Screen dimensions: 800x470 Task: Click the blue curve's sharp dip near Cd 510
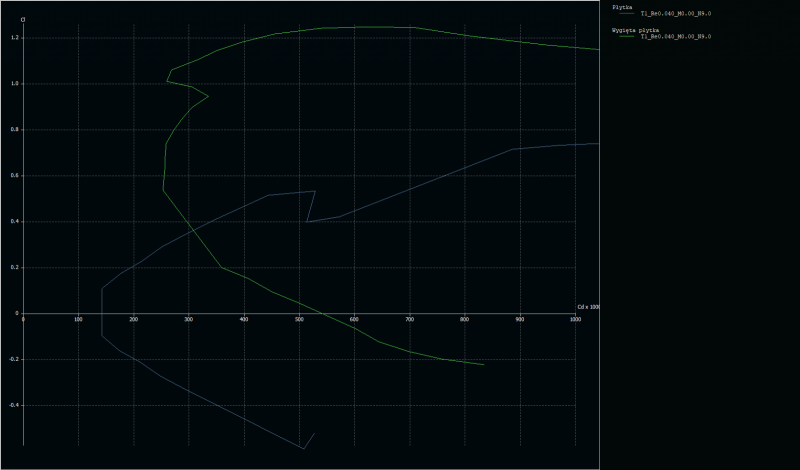[x=307, y=222]
